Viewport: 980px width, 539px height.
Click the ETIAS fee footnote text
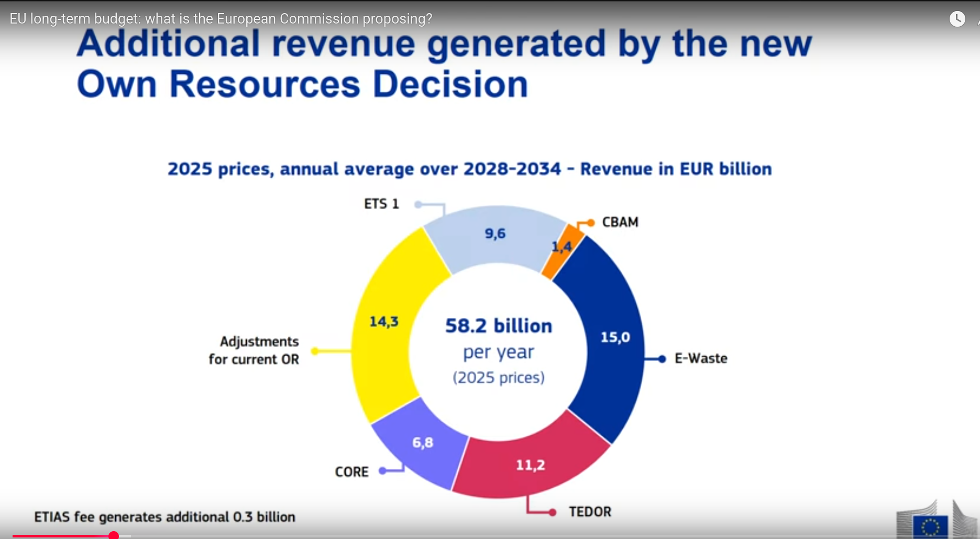point(164,517)
